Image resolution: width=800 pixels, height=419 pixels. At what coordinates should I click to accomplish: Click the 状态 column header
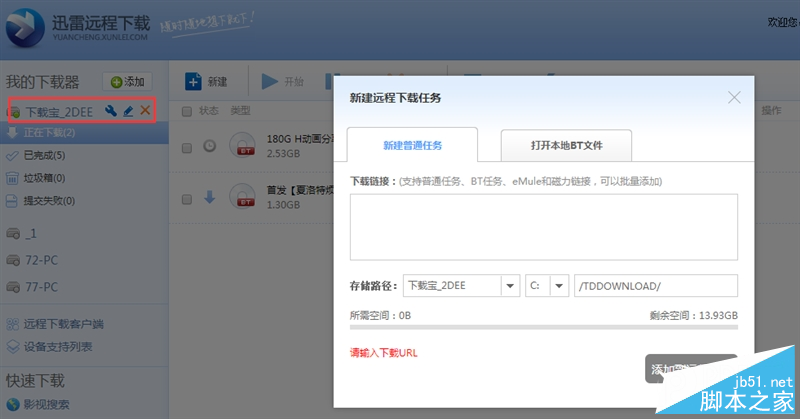pyautogui.click(x=208, y=111)
